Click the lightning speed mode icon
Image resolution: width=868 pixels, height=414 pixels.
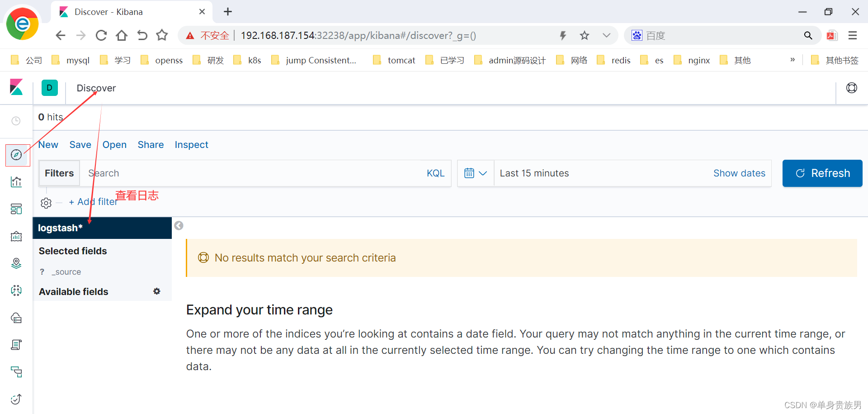563,35
